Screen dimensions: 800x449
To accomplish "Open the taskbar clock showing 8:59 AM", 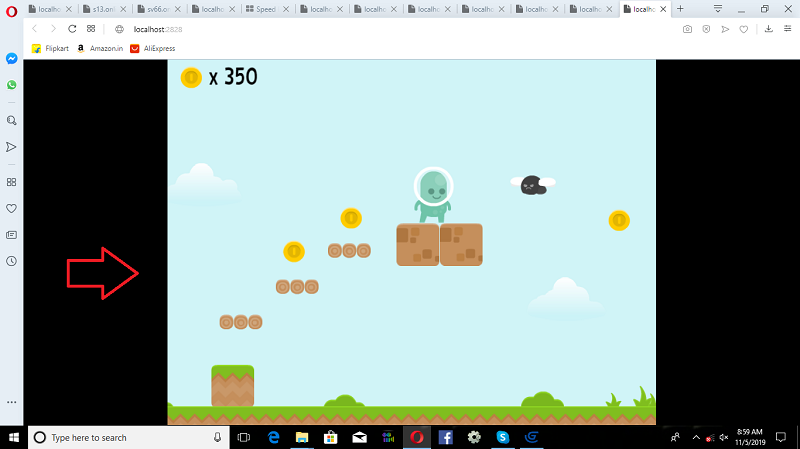I will click(x=750, y=437).
